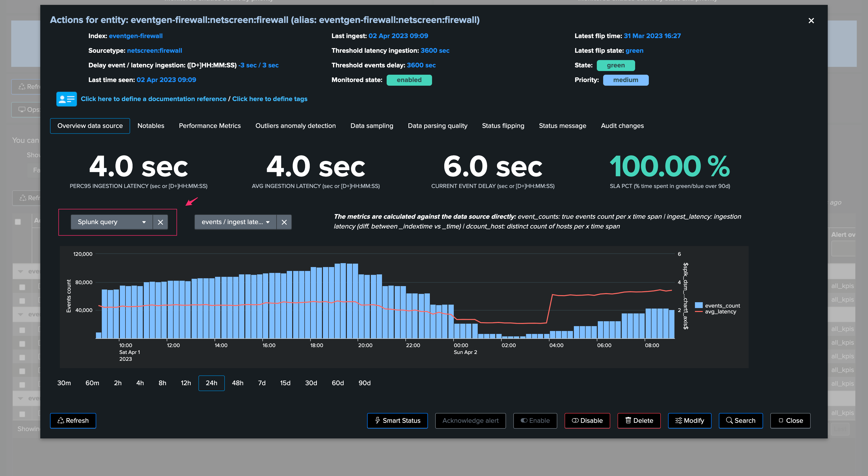Select the 8h time range
This screenshot has height=476, width=868.
(162, 383)
